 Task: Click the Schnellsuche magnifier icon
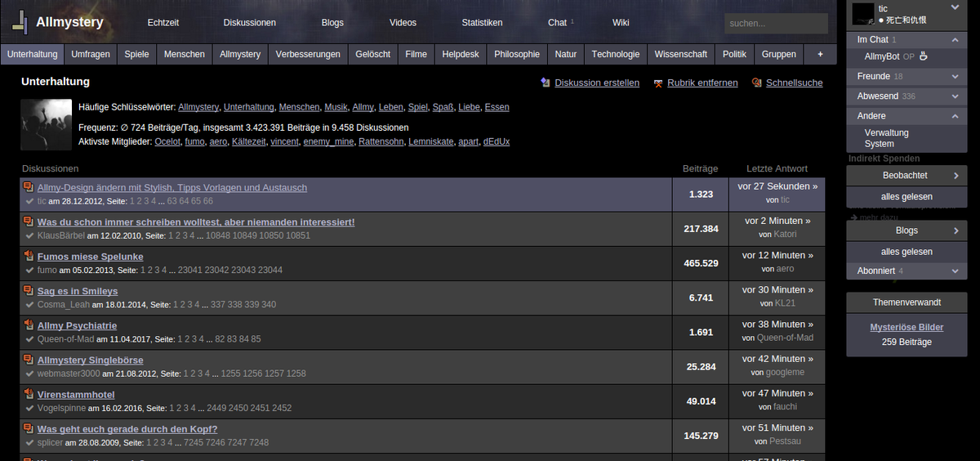pyautogui.click(x=757, y=83)
